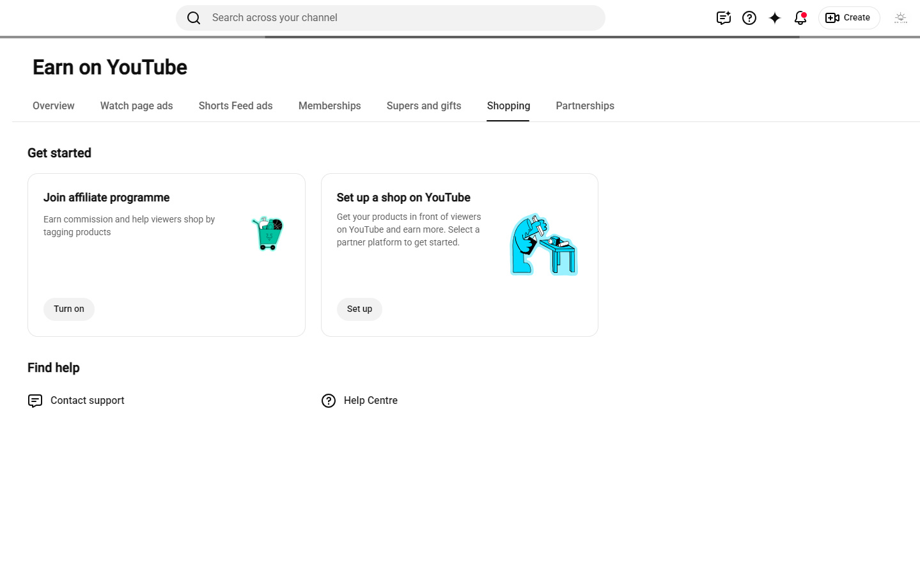Open the Memberships tab

point(330,106)
